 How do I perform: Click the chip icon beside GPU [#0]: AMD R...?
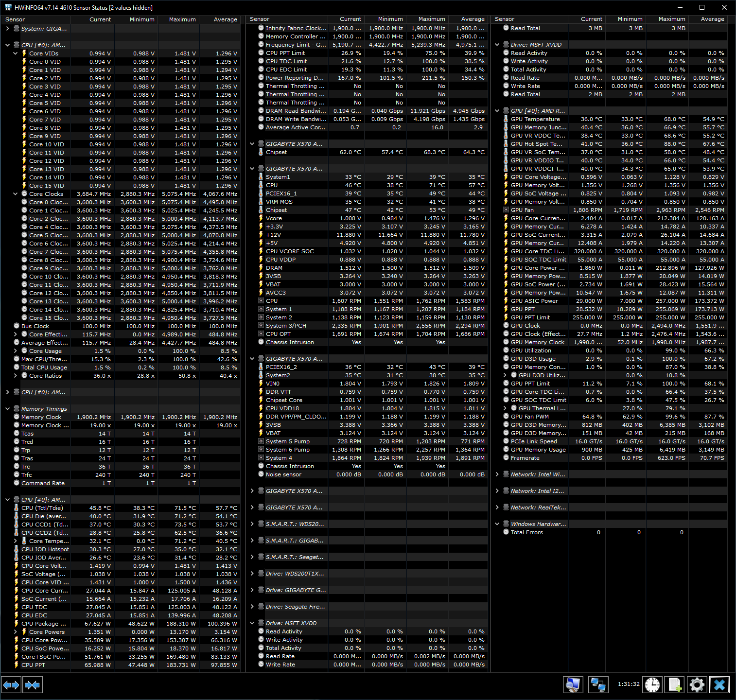click(506, 111)
